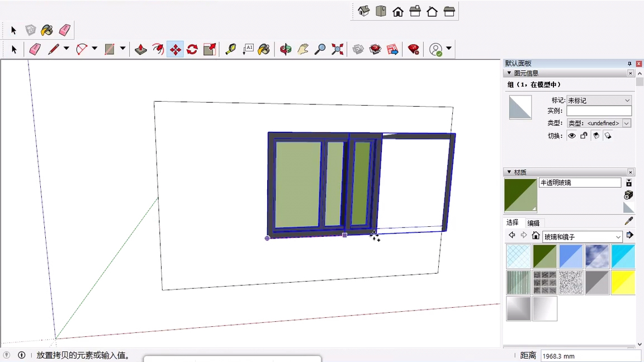Click the Zoom Extents icon

tap(337, 50)
